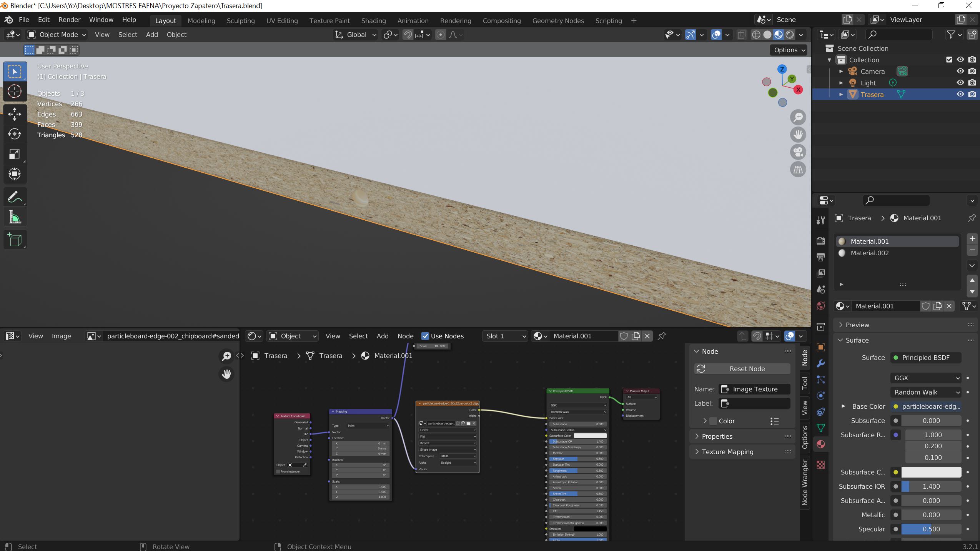Activate the Annotate pencil tool
Screen dimensions: 980x551
15,197
